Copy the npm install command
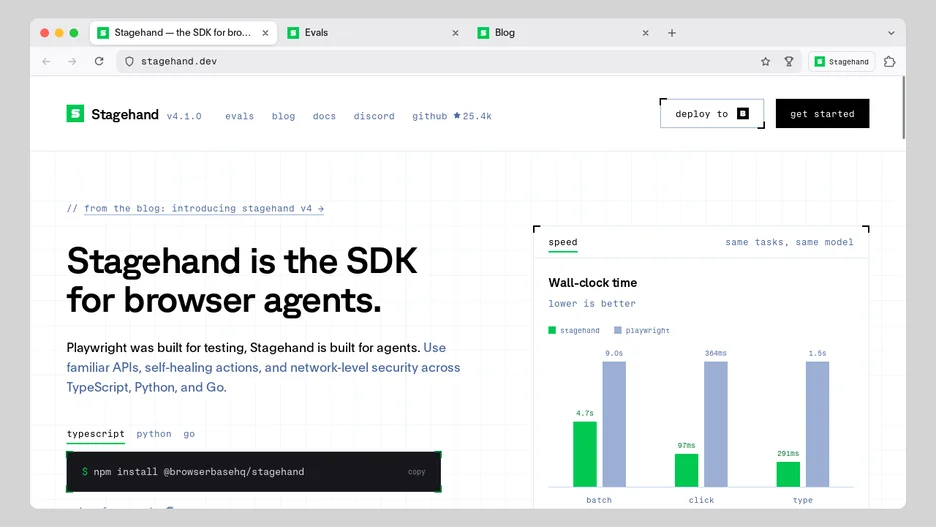The width and height of the screenshot is (936, 527). [x=417, y=471]
